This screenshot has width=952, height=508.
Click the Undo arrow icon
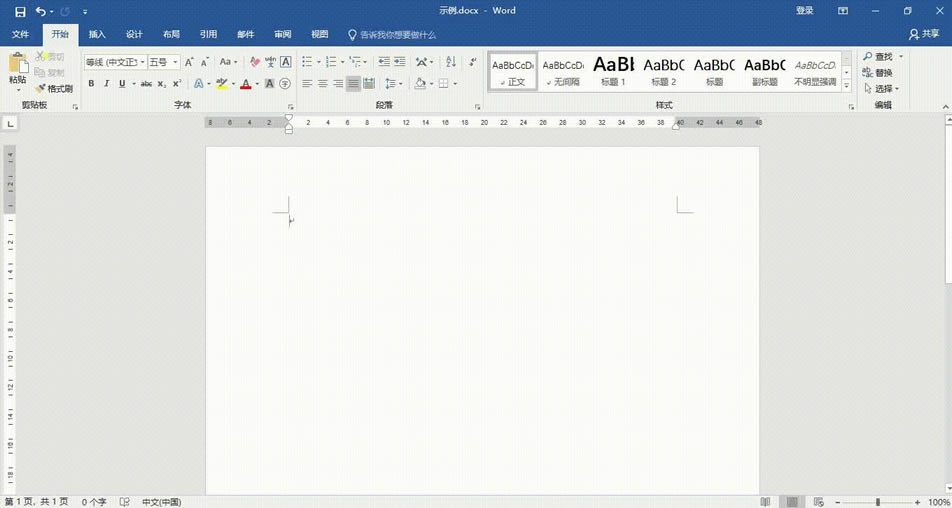41,12
